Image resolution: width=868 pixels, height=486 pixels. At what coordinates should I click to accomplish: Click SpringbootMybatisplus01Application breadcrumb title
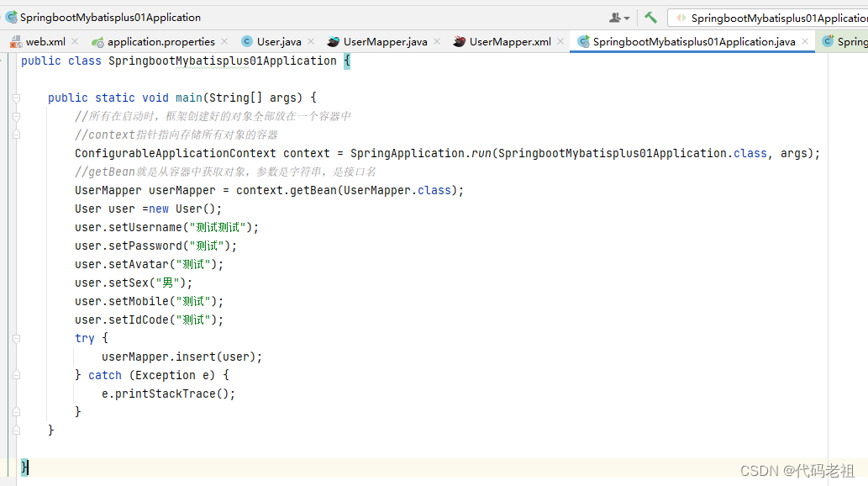[x=110, y=17]
